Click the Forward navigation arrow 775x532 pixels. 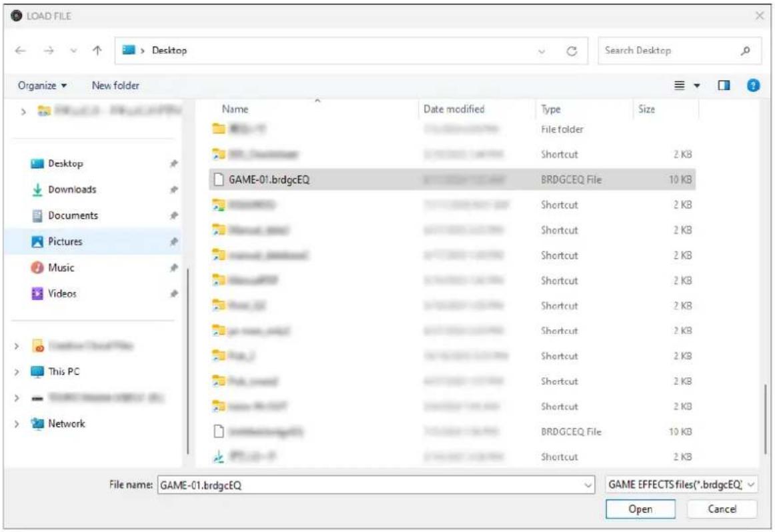[49, 51]
